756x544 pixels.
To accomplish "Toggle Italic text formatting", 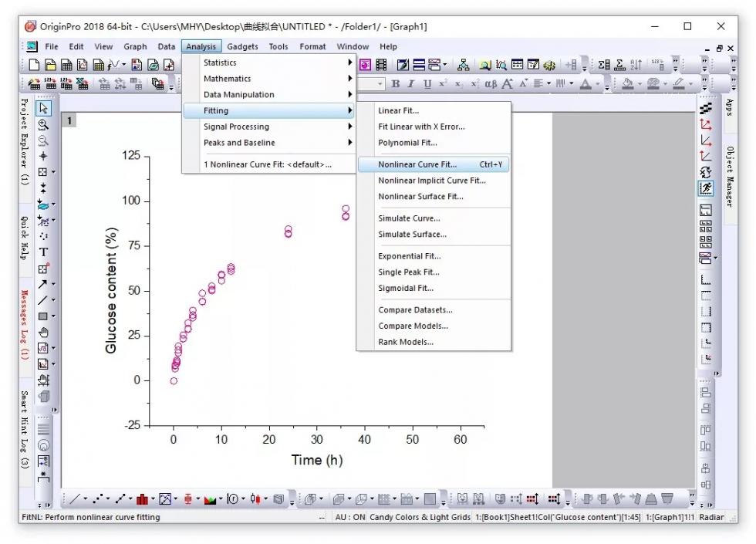I will [x=411, y=84].
